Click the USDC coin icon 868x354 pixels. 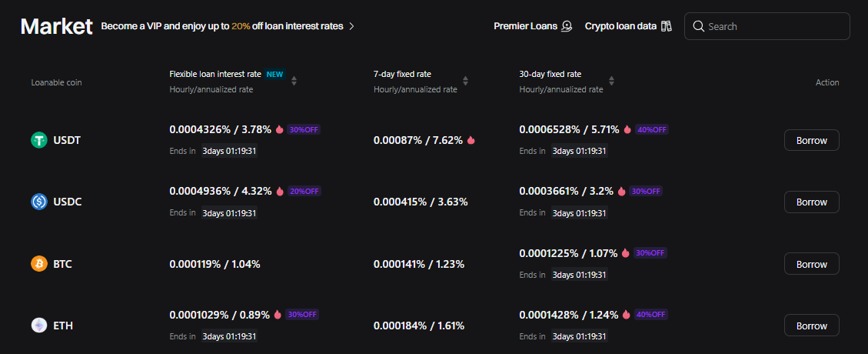(x=39, y=202)
